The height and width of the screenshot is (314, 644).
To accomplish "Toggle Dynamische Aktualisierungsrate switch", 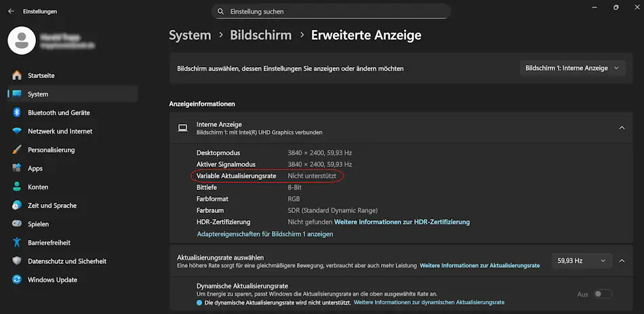I will [603, 294].
